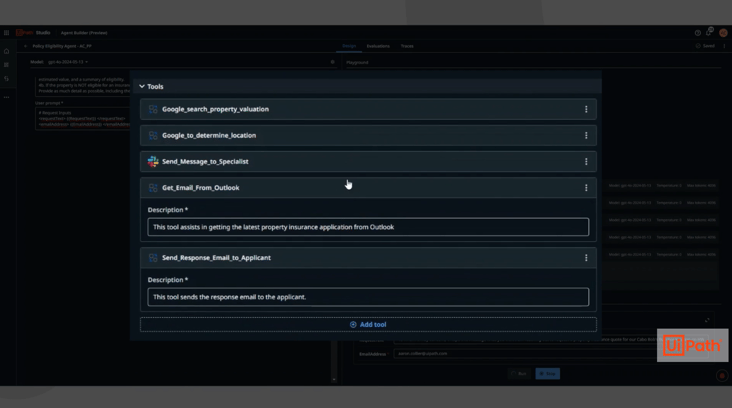Switch to the Evaluations tab
Image resolution: width=732 pixels, height=408 pixels.
click(x=378, y=46)
